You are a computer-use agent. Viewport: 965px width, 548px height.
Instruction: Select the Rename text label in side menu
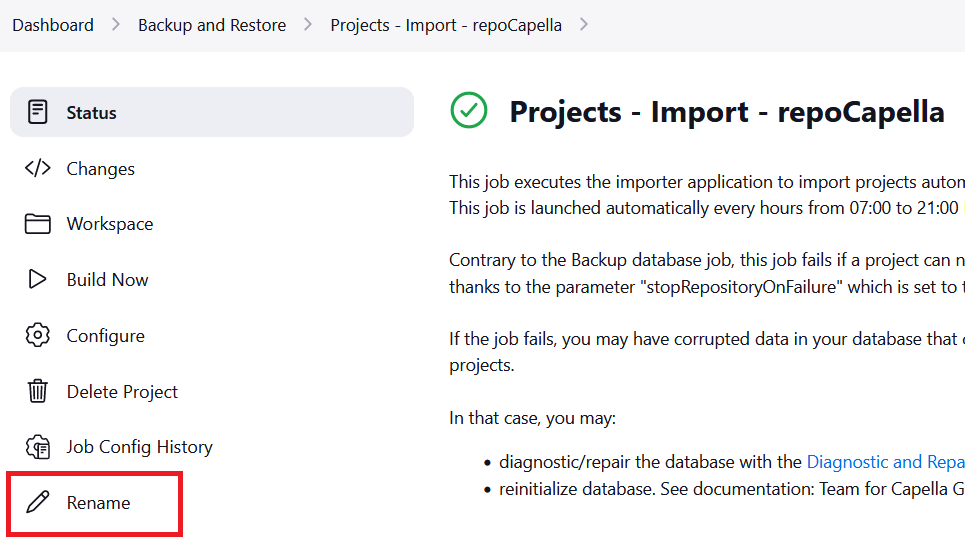pyautogui.click(x=98, y=503)
